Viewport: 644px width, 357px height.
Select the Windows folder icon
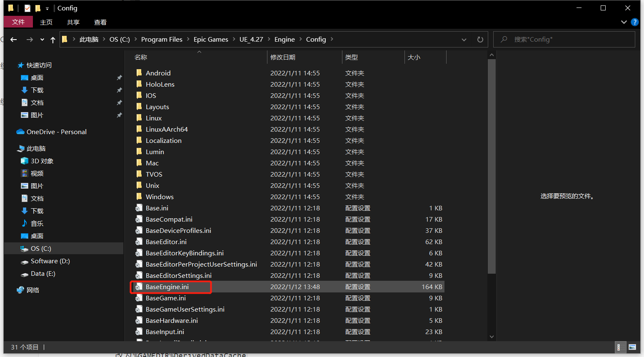[x=139, y=196]
